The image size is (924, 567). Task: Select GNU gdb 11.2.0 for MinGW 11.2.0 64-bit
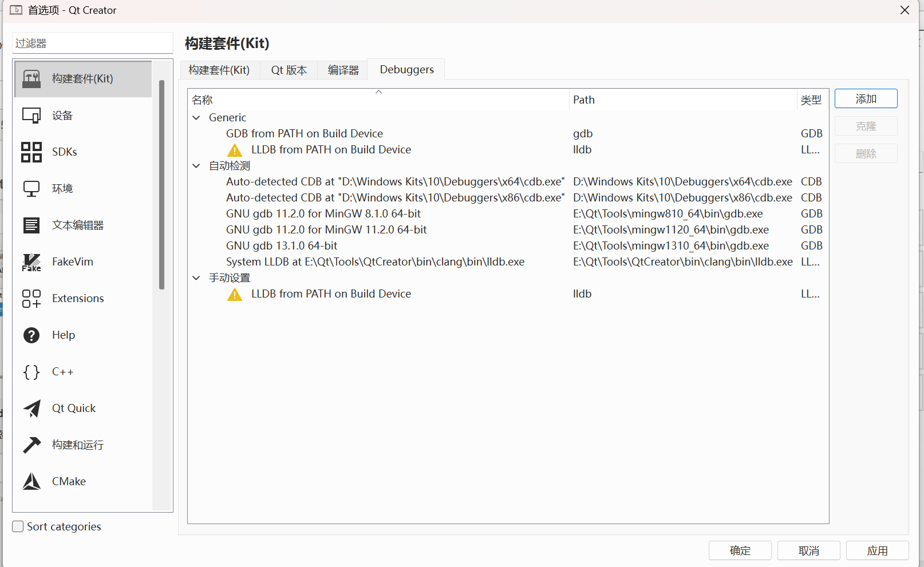coord(326,230)
